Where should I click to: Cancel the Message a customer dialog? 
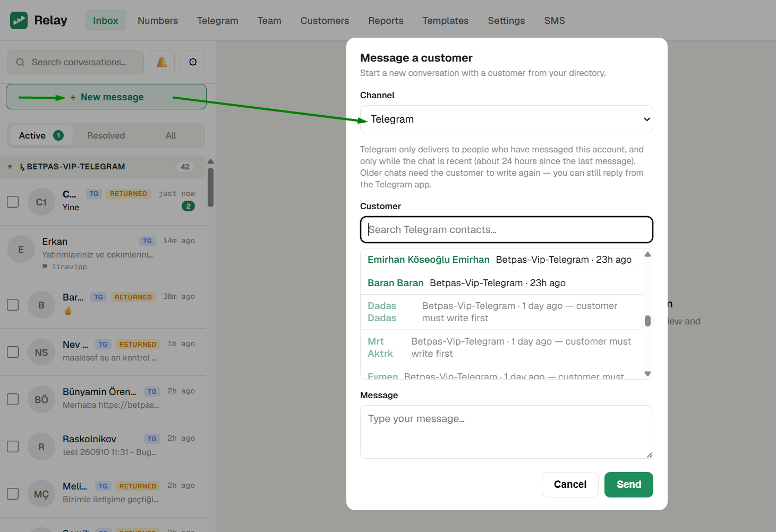pyautogui.click(x=570, y=484)
